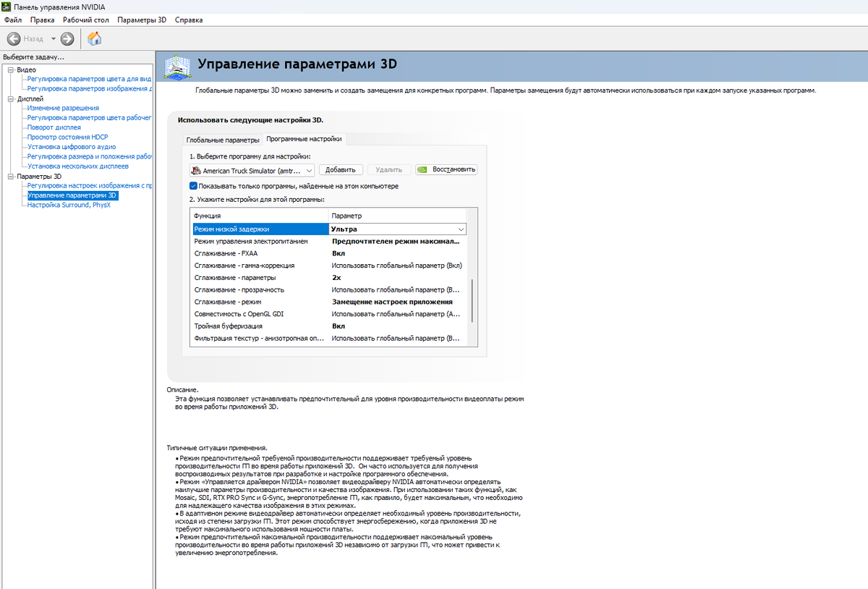Open the Файл menu
This screenshot has height=589, width=868.
coord(13,20)
